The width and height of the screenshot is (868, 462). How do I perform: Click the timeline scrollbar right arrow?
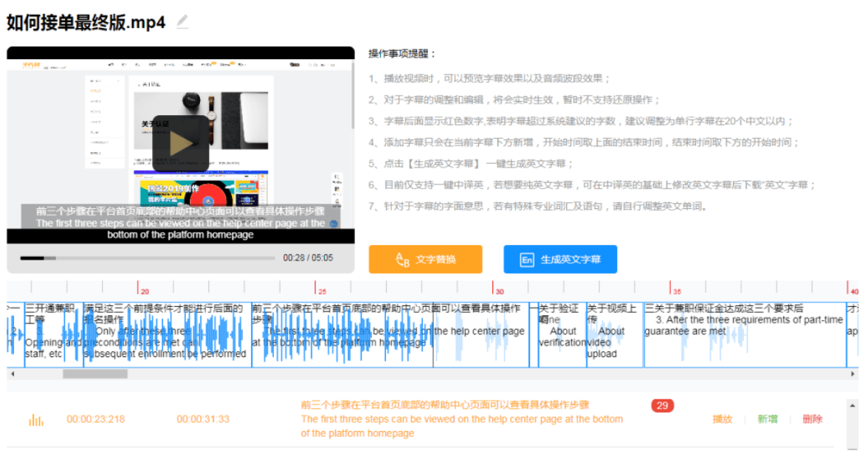click(853, 374)
